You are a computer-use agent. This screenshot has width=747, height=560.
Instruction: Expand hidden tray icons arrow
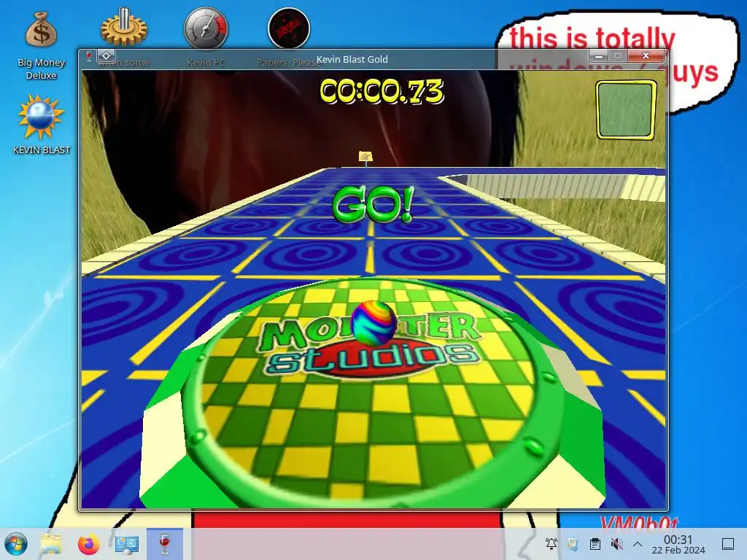(638, 544)
